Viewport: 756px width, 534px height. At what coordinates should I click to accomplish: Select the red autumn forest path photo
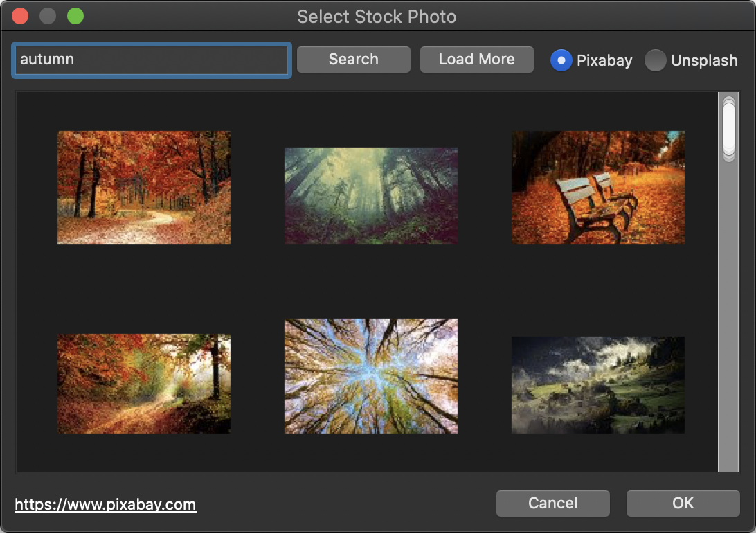click(x=144, y=188)
